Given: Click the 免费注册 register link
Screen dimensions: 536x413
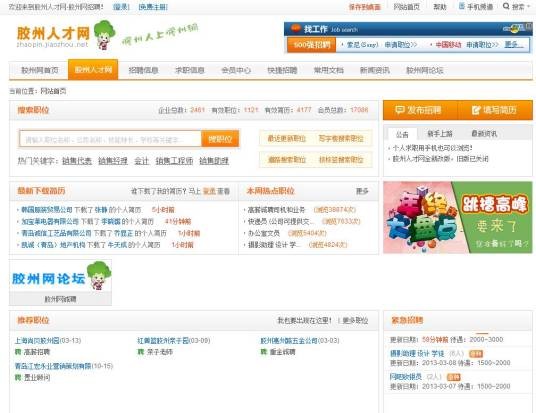Looking at the screenshot, I should coord(153,7).
